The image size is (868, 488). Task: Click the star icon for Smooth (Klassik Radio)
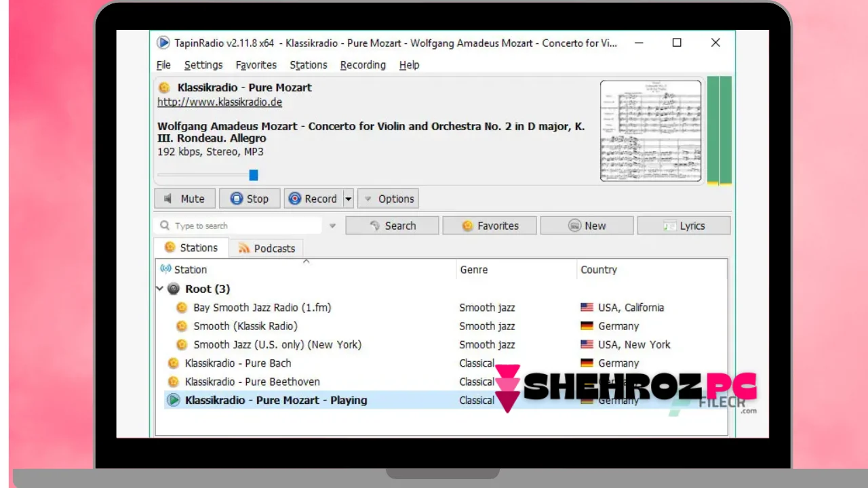point(182,326)
